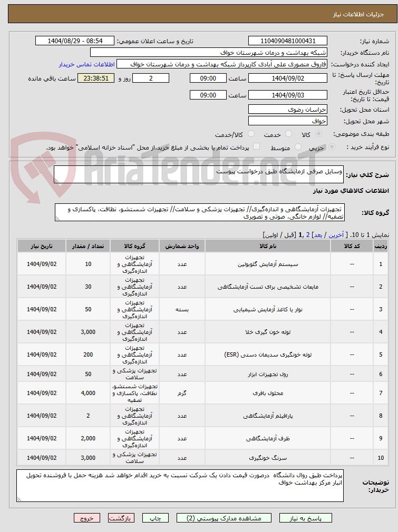
Task: Click the گروه کالا column header
Action: coord(134,246)
